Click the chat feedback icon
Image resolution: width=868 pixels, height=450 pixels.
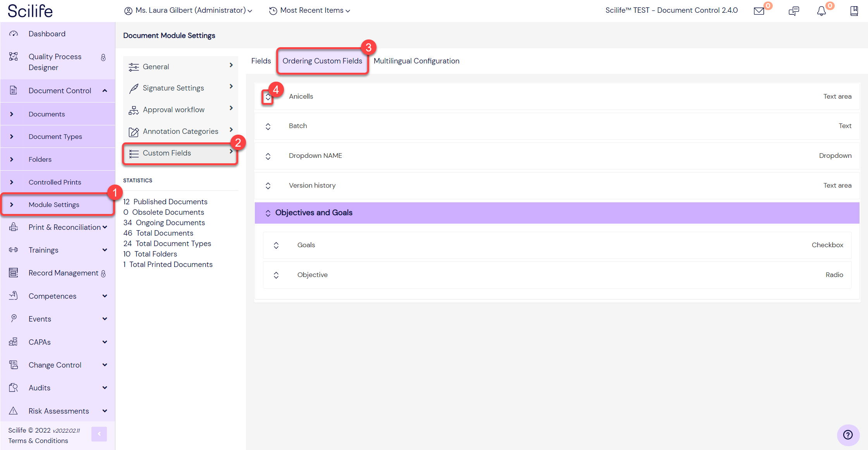794,11
